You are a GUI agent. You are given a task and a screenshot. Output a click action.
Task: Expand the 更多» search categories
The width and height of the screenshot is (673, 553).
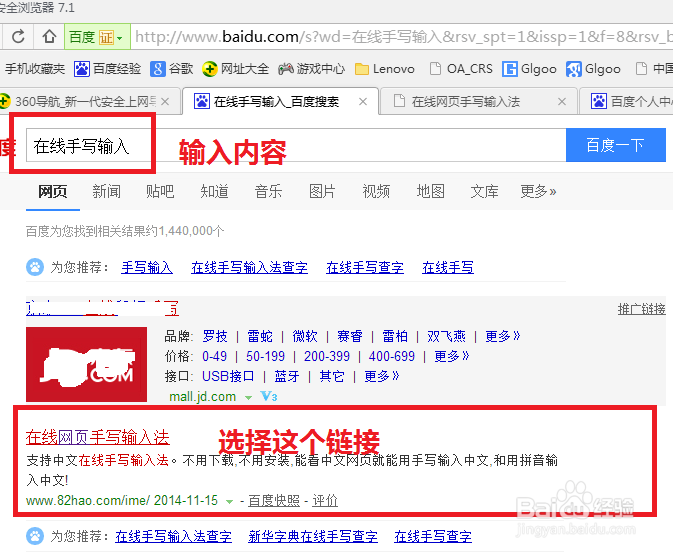[x=538, y=191]
